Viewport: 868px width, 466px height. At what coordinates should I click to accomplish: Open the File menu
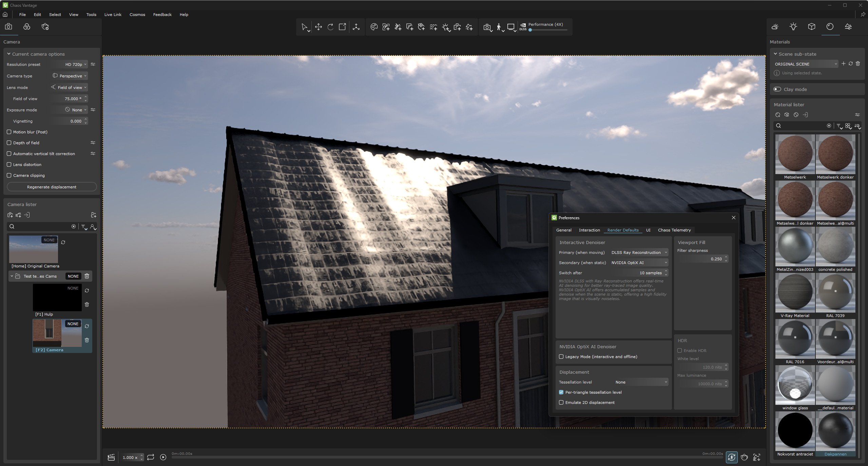point(22,15)
